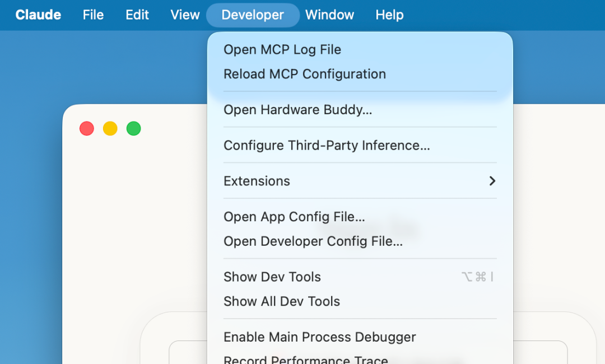Open the Edit menu
The image size is (605, 364).
(x=137, y=15)
